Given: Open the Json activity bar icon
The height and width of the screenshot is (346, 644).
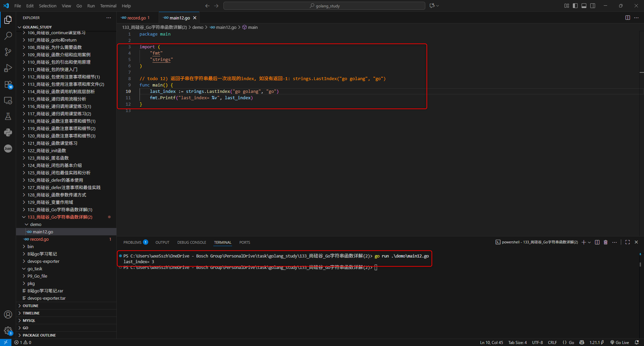Looking at the screenshot, I should (8, 149).
